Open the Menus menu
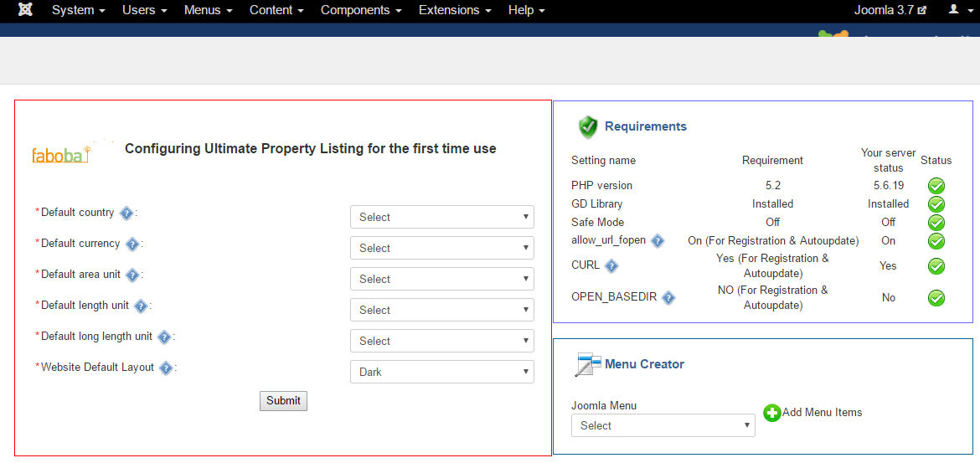 208,10
